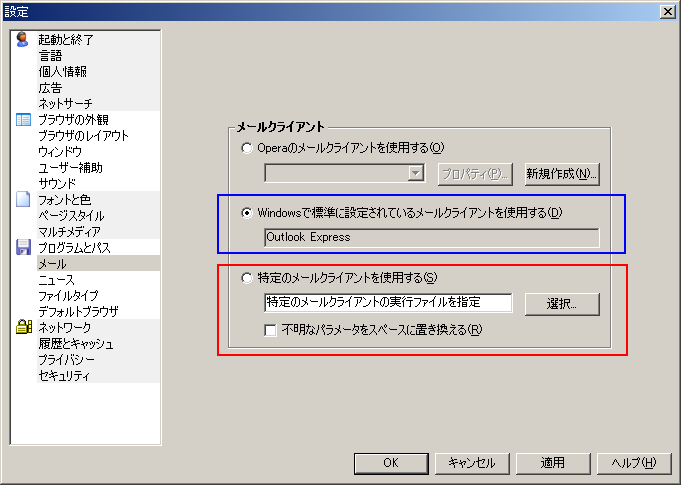This screenshot has height=485, width=681.
Task: Open プライバシー settings category
Action: [x=64, y=360]
